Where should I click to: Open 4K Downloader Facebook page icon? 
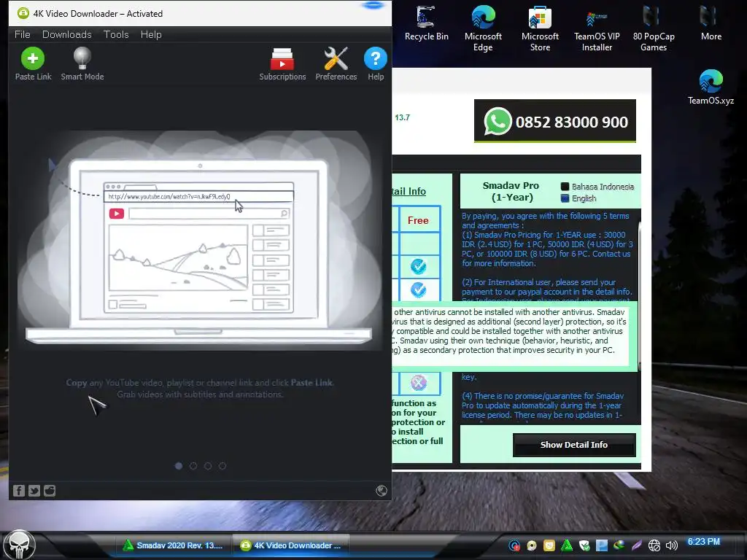tap(18, 491)
